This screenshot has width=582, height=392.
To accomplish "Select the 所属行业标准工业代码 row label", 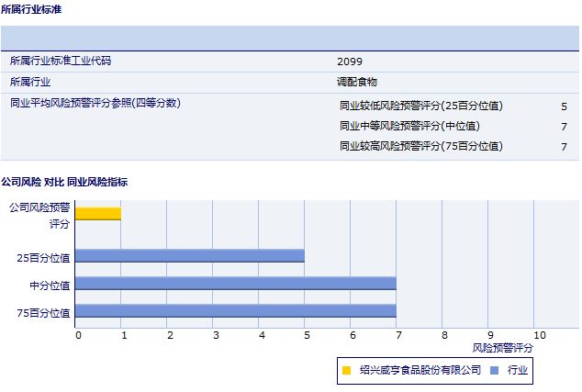I will pos(61,61).
